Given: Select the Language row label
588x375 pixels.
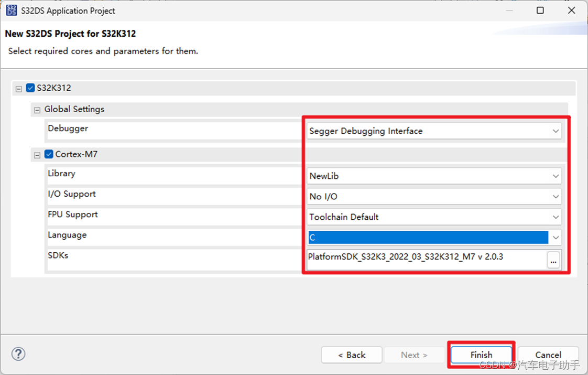Looking at the screenshot, I should coord(67,235).
